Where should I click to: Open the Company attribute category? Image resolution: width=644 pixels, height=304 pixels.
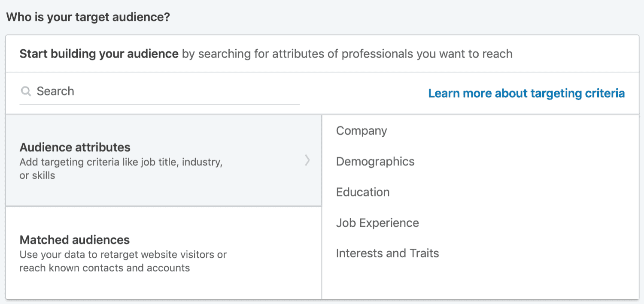(361, 131)
